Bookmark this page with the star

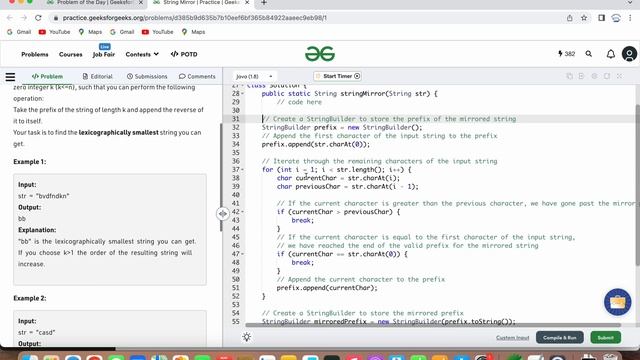tap(584, 18)
